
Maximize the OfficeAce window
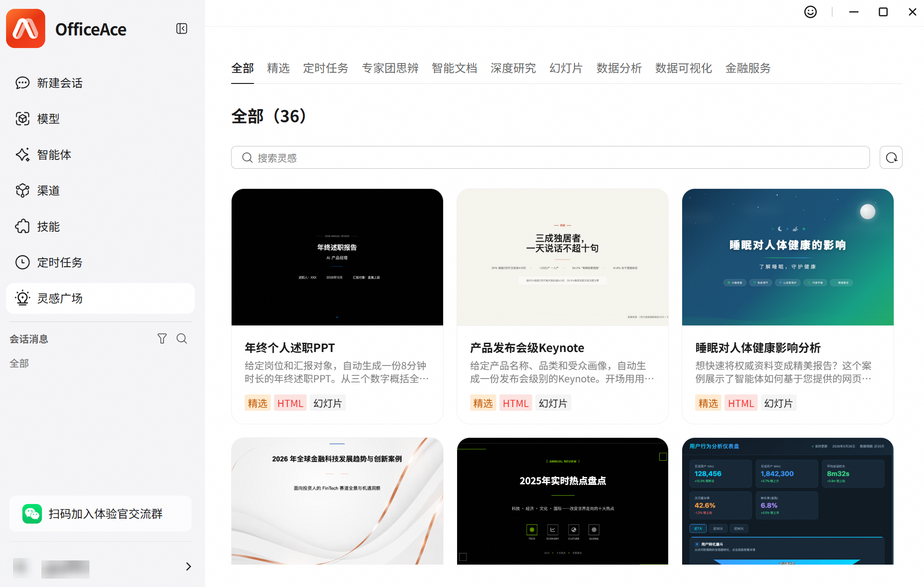[883, 12]
